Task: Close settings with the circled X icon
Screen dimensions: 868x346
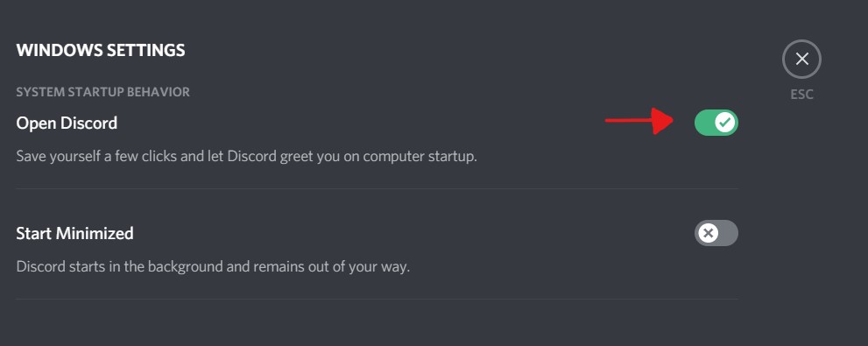Action: (801, 60)
